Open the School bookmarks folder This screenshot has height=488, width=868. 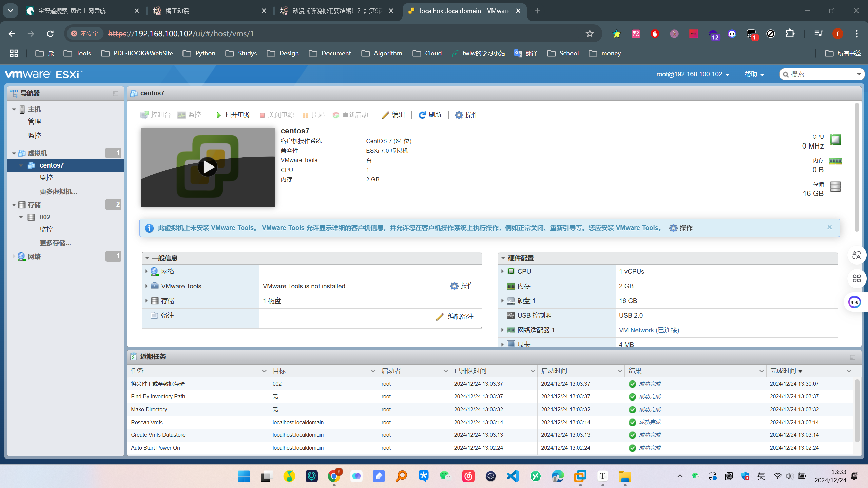point(563,53)
